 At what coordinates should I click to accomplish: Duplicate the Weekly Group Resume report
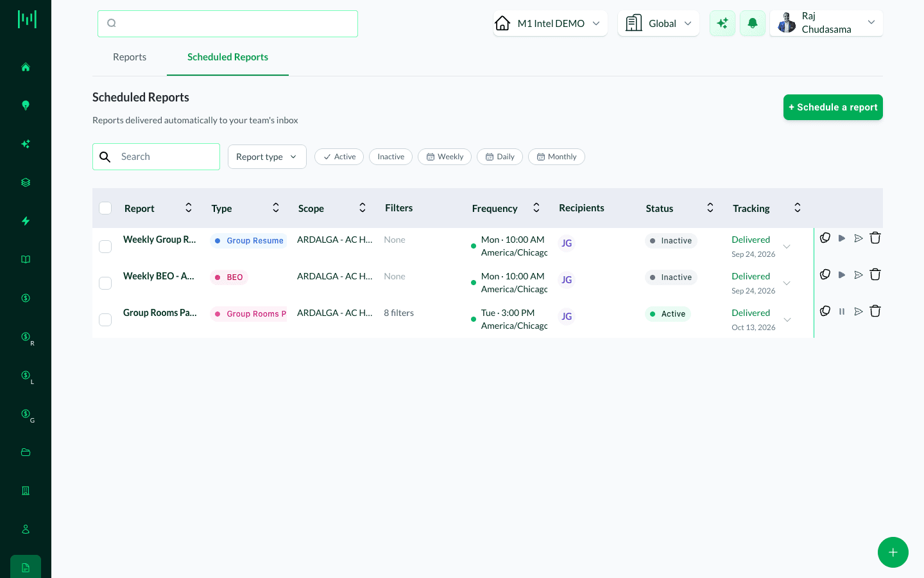click(x=825, y=238)
